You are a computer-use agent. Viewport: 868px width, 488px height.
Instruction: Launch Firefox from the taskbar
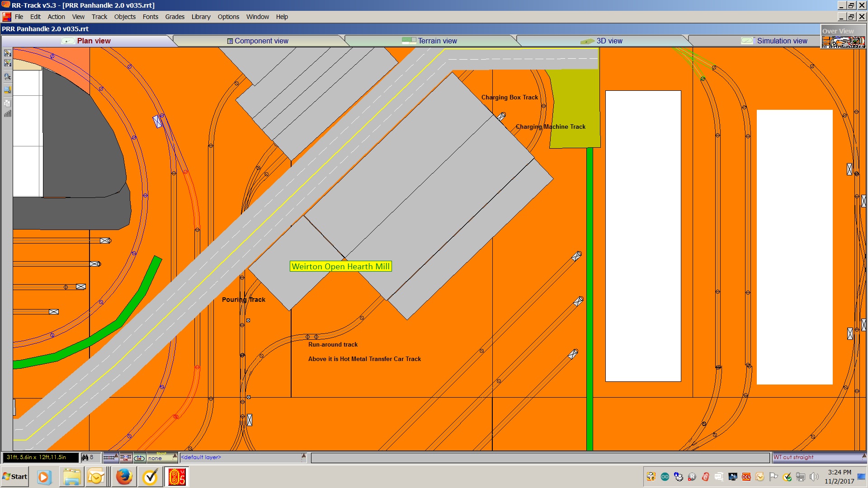pos(123,477)
